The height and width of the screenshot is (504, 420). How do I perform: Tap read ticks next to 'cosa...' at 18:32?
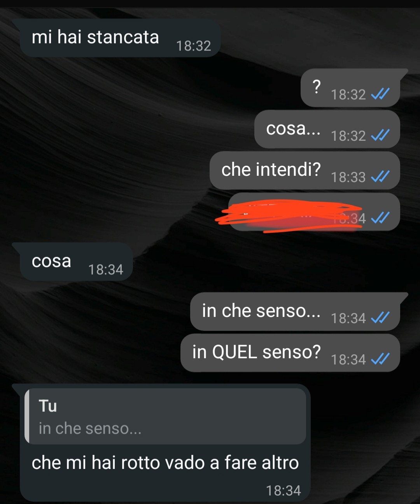point(380,135)
